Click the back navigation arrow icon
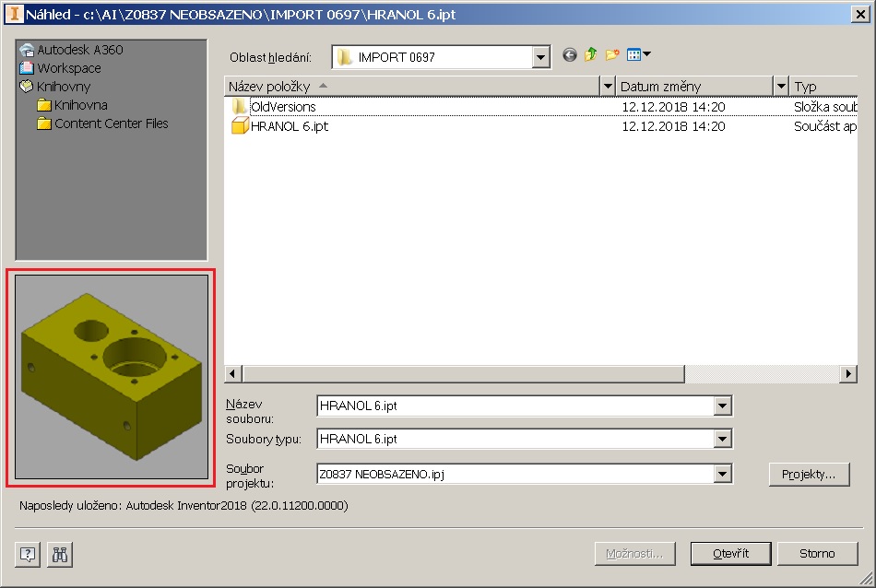Screen dimensions: 876x588 [x=570, y=55]
